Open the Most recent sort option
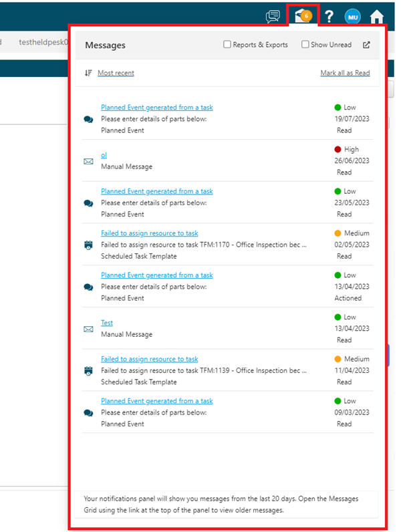Viewport: 401px width, 532px height. 116,73
